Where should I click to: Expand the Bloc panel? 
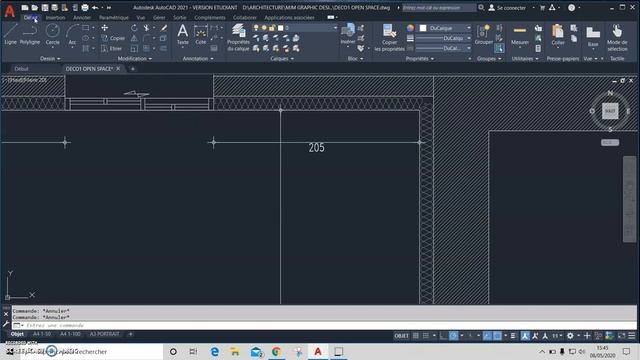(356, 58)
